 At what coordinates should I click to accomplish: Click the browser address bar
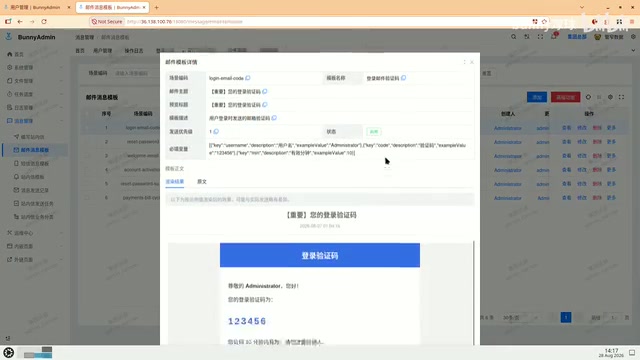[310, 22]
